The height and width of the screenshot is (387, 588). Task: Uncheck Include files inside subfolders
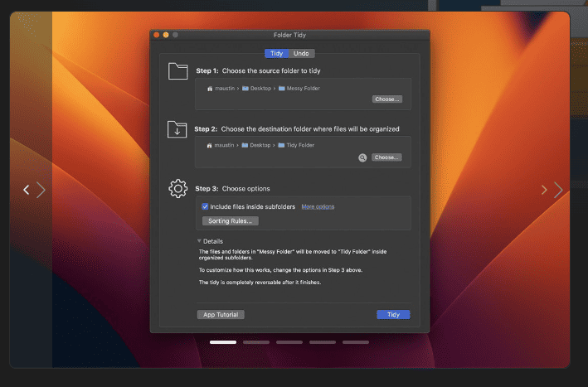(x=205, y=206)
